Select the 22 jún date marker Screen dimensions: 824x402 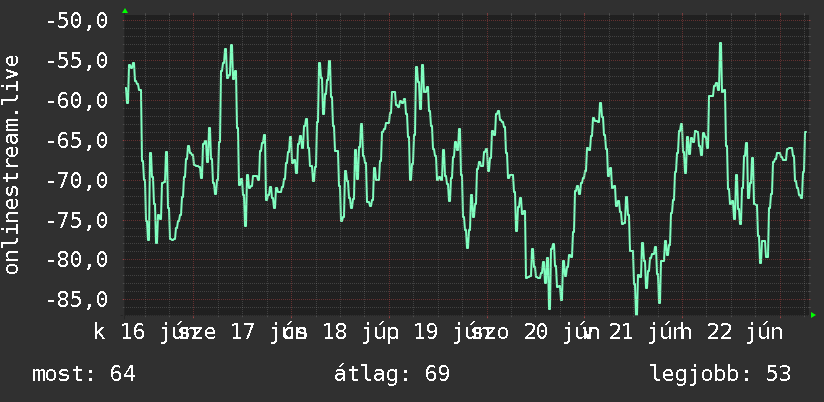pyautogui.click(x=745, y=333)
